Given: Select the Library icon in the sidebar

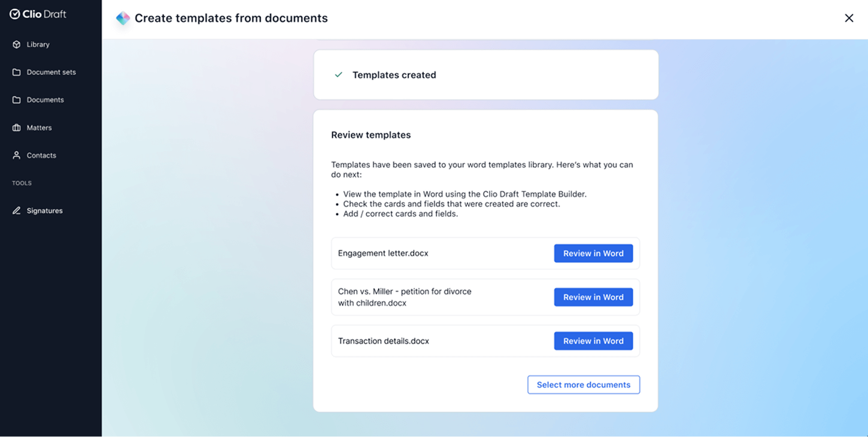Looking at the screenshot, I should (x=15, y=44).
